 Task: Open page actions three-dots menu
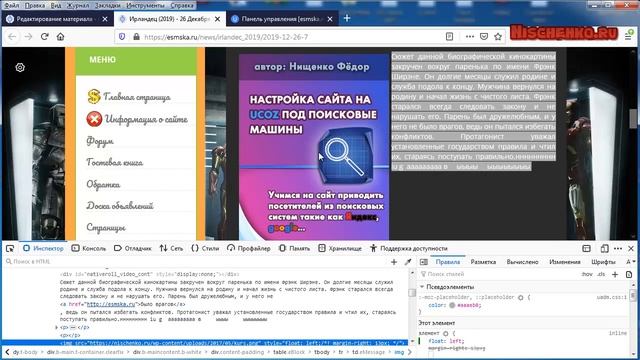click(470, 37)
